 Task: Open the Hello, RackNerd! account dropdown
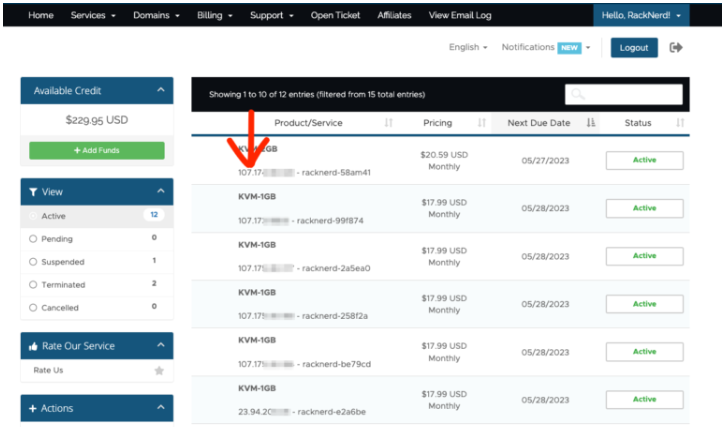(641, 16)
